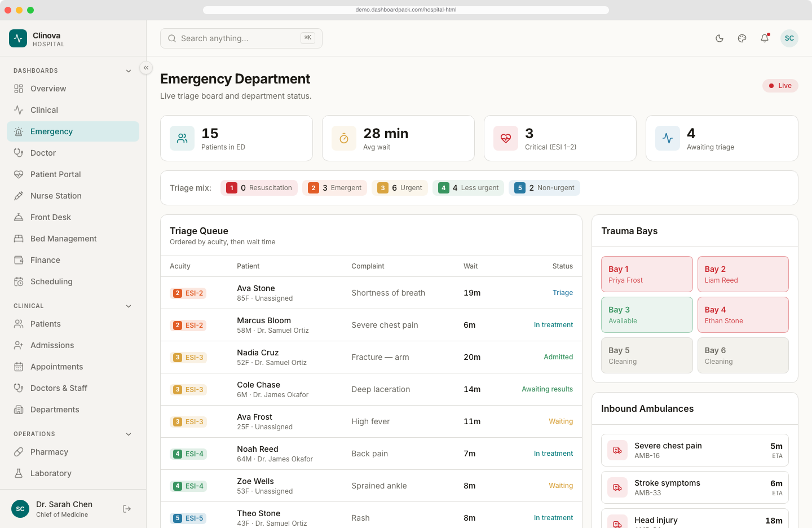Select the Resuscitation triage chip
The width and height of the screenshot is (812, 528).
click(259, 188)
